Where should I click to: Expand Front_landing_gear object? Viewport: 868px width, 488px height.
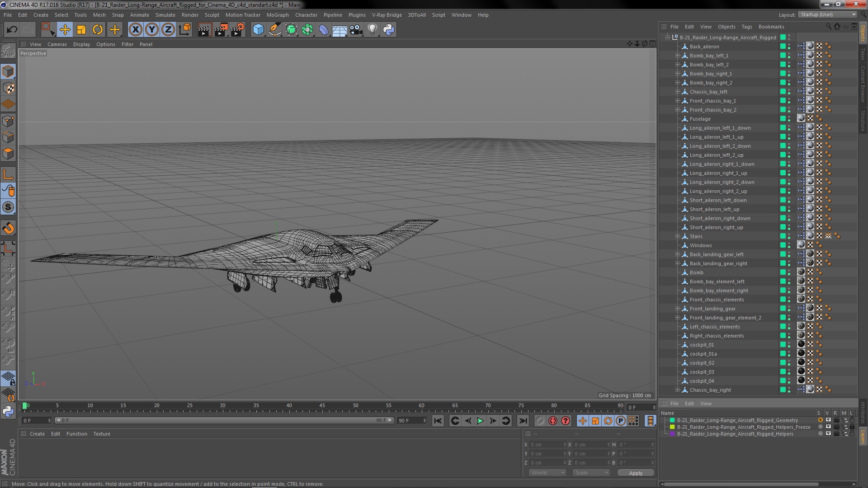coord(677,309)
